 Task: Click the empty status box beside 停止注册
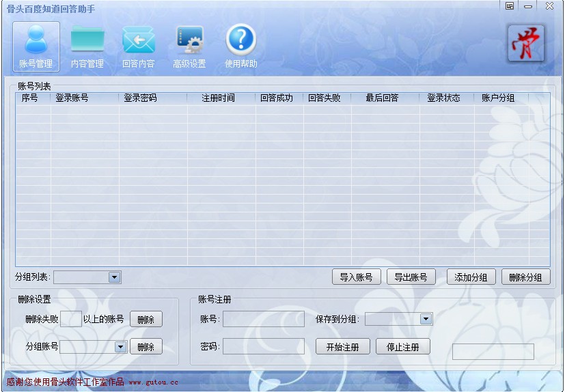tap(493, 351)
